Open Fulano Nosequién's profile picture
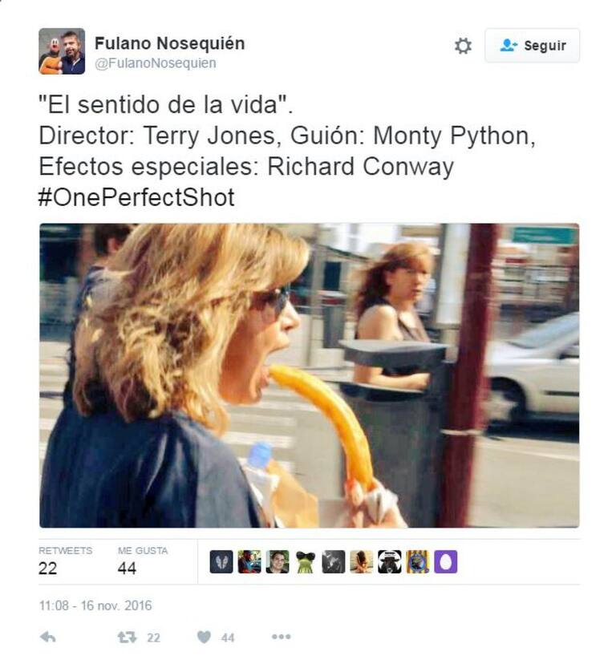Image resolution: width=616 pixels, height=672 pixels. [x=62, y=52]
